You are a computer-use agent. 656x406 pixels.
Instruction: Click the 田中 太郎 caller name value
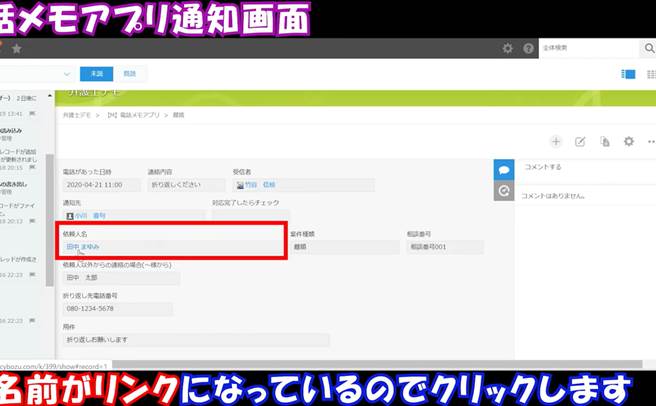[x=82, y=278]
